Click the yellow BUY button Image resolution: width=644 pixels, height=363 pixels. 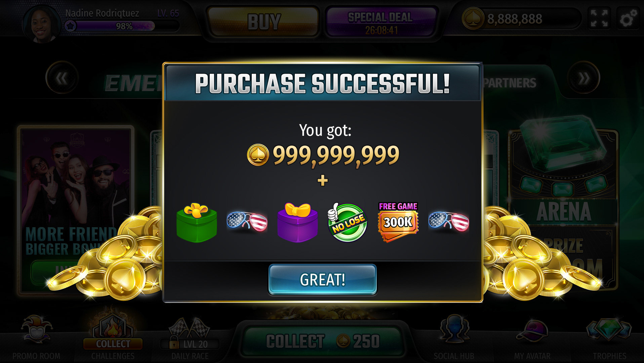click(264, 22)
